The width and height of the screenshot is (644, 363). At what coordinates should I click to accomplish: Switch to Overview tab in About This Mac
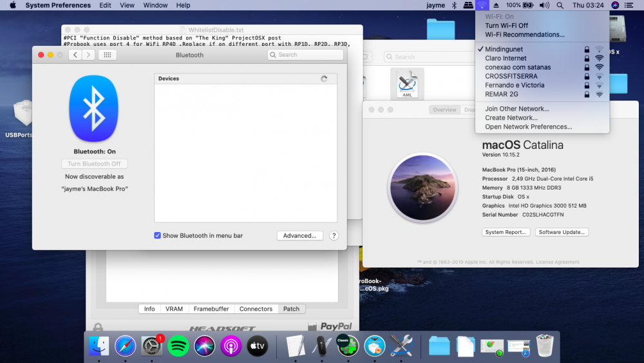pyautogui.click(x=444, y=110)
